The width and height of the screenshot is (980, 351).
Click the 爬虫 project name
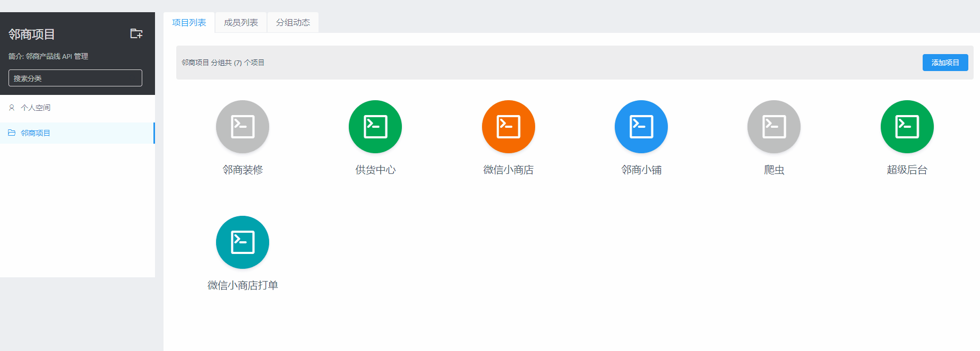click(x=774, y=170)
